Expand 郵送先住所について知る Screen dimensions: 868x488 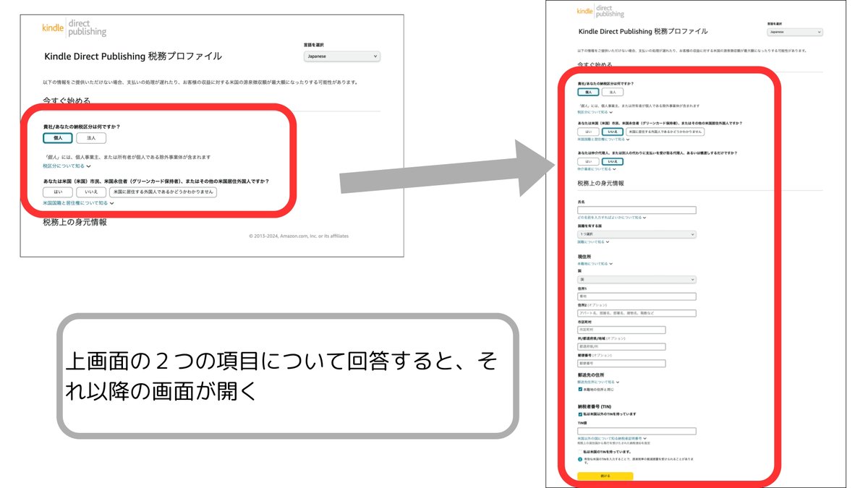[x=598, y=382]
